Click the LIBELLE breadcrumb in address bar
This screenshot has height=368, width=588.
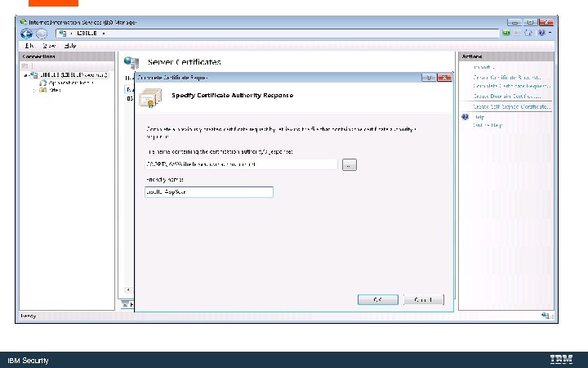[x=87, y=34]
